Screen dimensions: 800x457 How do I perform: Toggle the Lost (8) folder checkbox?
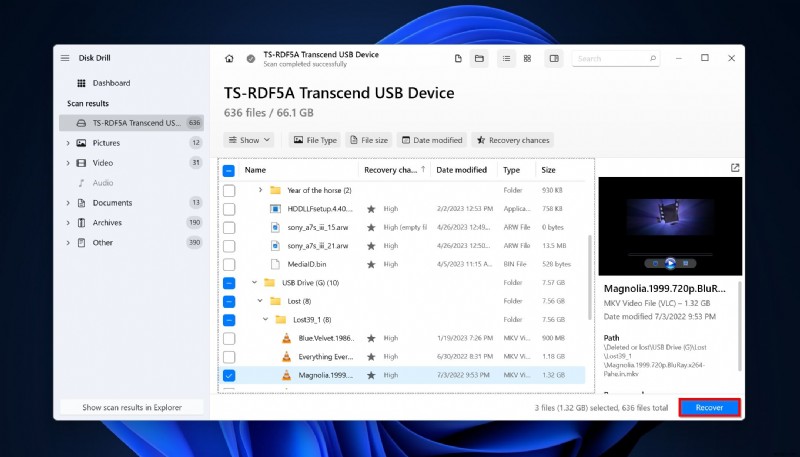pyautogui.click(x=229, y=301)
